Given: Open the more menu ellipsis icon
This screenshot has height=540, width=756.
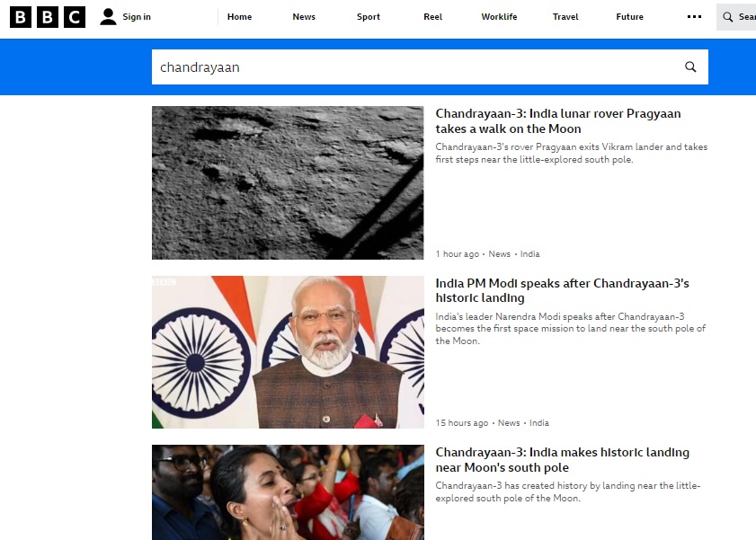Looking at the screenshot, I should point(694,17).
